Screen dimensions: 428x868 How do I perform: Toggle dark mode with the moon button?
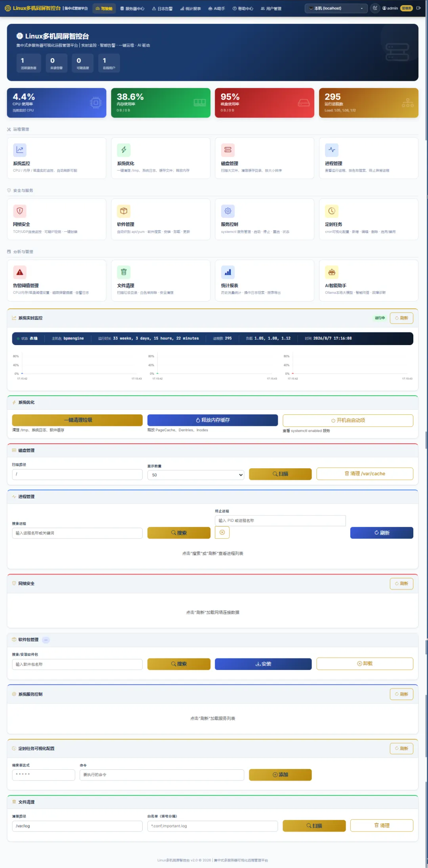[x=375, y=8]
